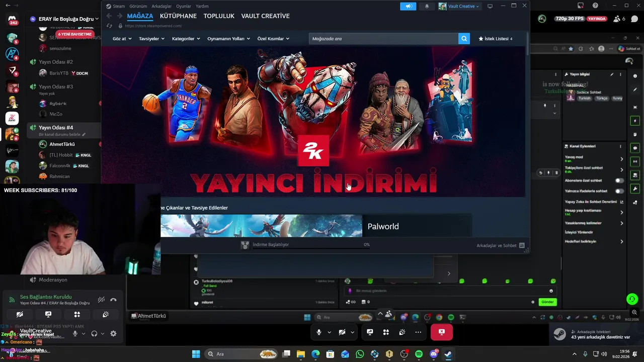Open Arkadaşlar ve Sohbet in Steam
Image resolution: width=644 pixels, height=362 pixels.
pos(501,245)
